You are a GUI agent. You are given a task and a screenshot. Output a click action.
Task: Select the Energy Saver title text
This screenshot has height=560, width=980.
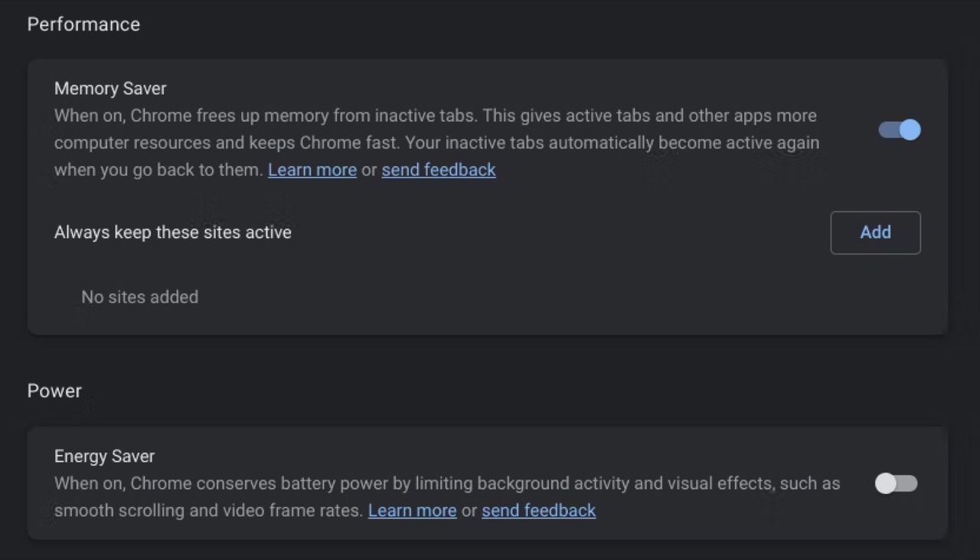104,457
